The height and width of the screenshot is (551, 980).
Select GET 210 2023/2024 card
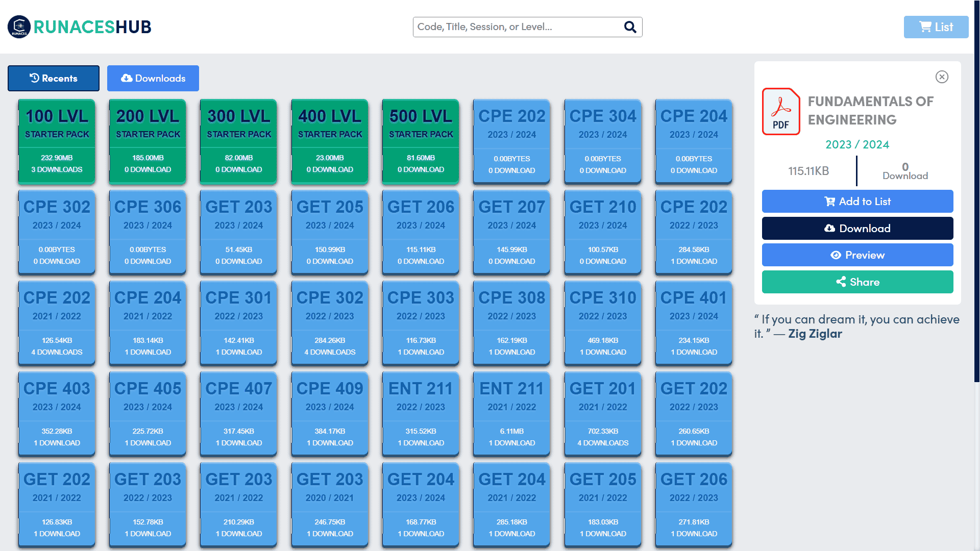coord(603,232)
